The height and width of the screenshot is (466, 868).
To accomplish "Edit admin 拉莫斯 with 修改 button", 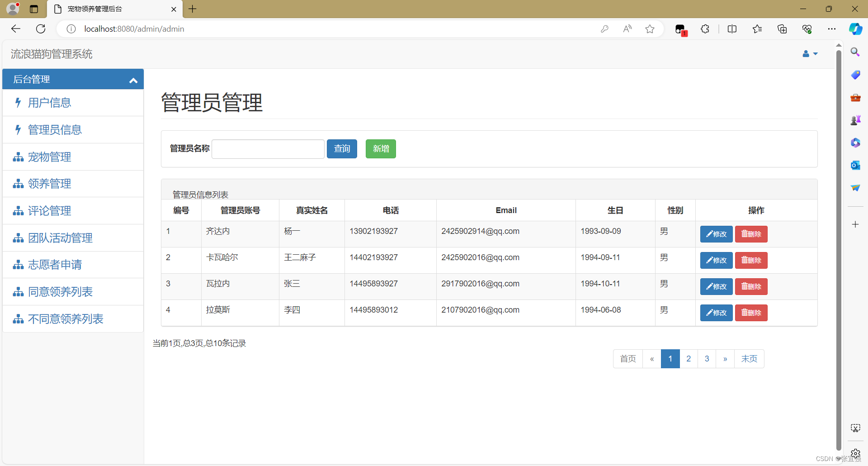I will point(716,313).
